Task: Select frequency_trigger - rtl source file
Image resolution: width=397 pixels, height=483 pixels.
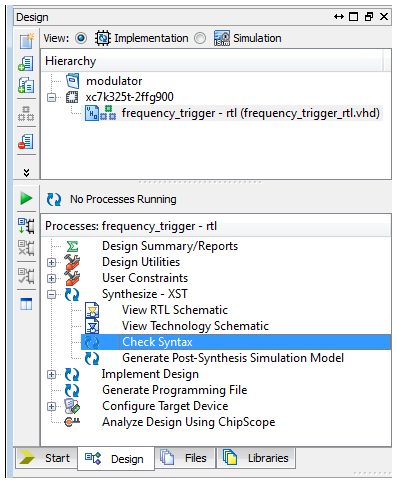Action: (x=251, y=113)
